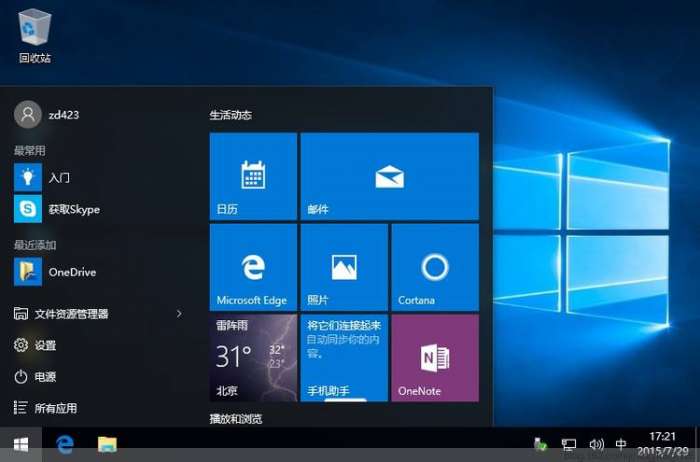Click the zd423 user account avatar
This screenshot has height=462, width=700.
coord(28,114)
